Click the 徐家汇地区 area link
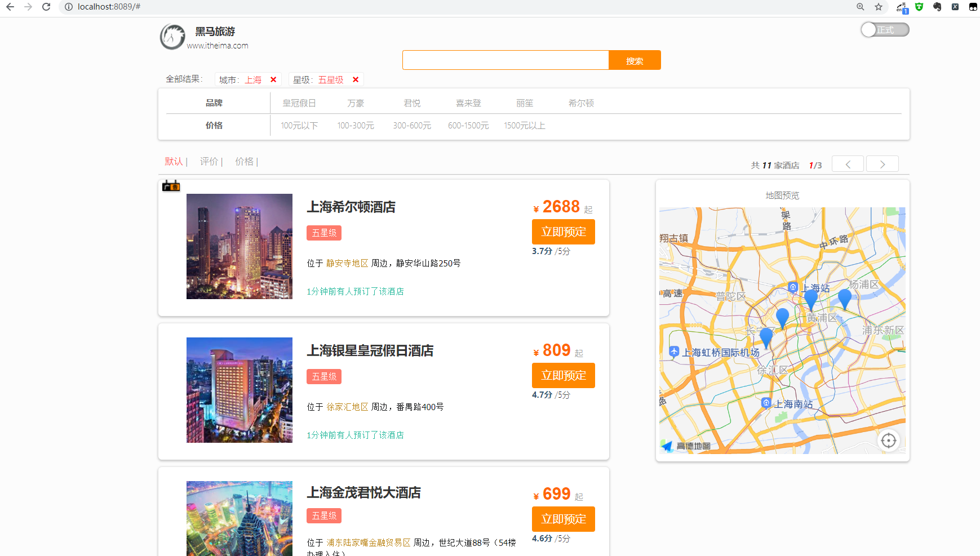The image size is (980, 556). (347, 407)
